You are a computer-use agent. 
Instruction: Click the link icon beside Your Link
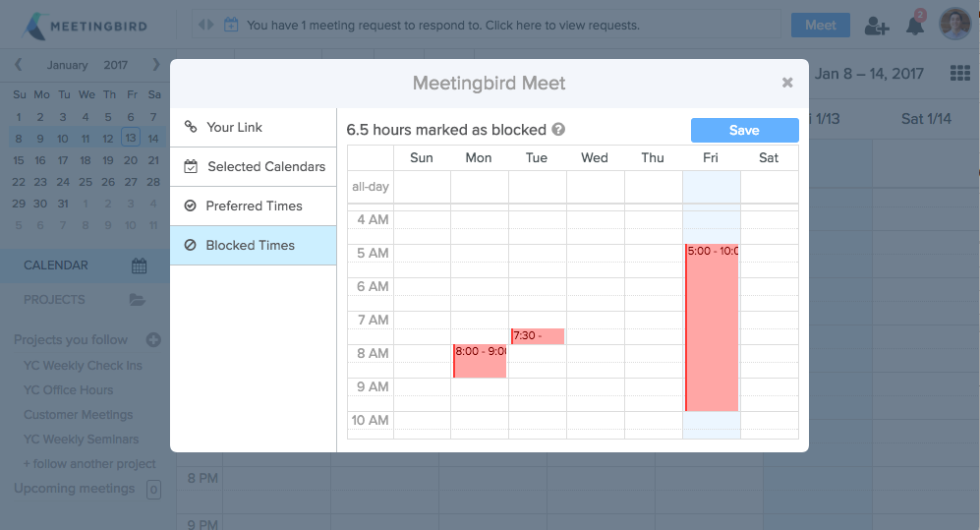191,127
